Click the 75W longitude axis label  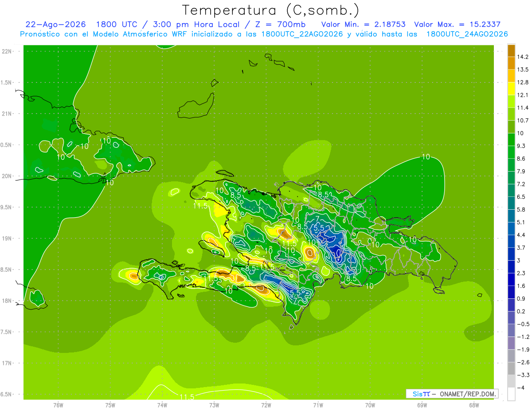110,405
